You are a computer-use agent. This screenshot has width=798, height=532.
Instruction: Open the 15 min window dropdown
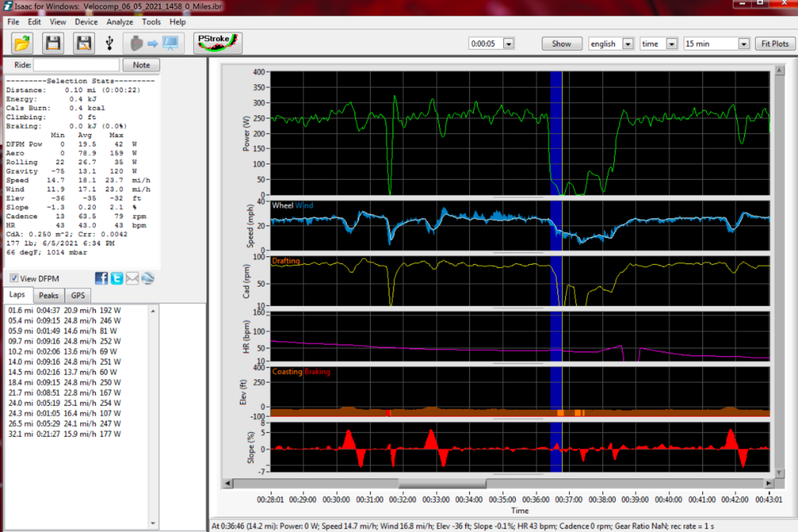point(743,44)
